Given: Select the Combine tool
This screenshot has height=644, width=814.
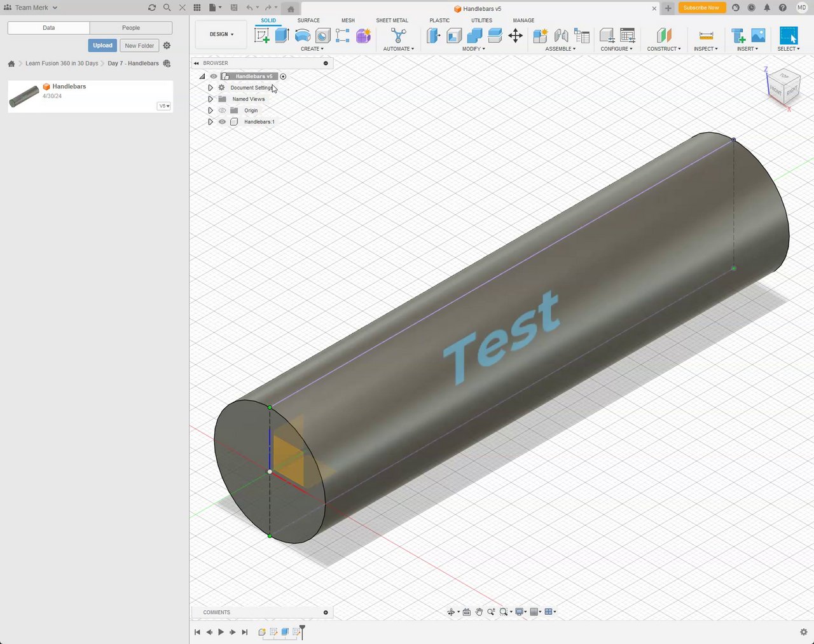Looking at the screenshot, I should point(474,36).
